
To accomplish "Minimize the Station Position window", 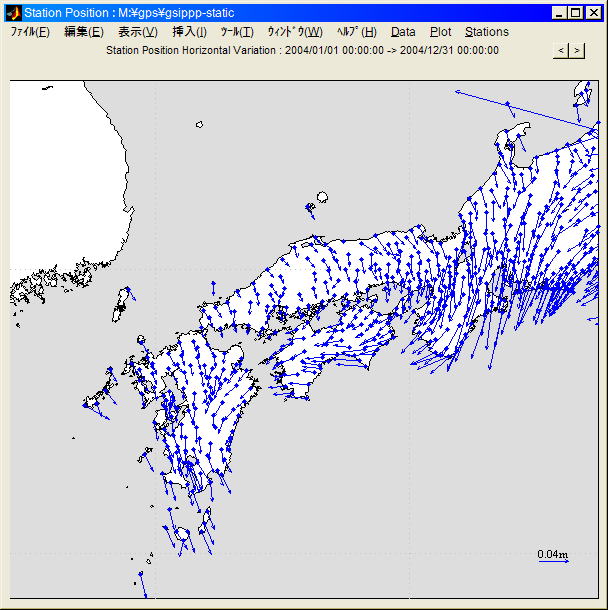I will click(x=559, y=13).
